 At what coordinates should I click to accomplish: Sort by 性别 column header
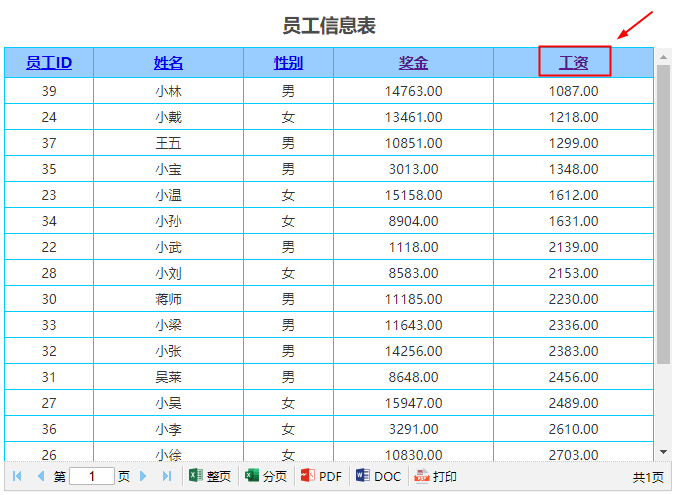(288, 63)
